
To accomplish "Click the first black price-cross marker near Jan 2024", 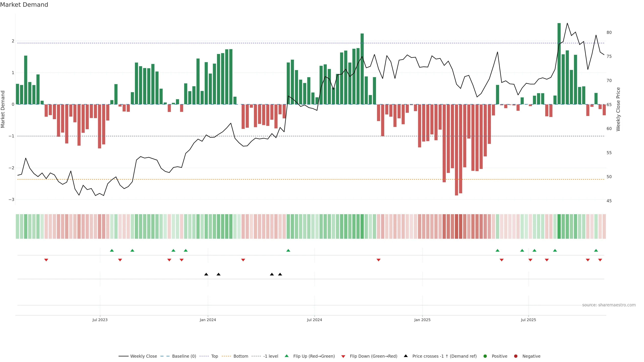I will (206, 274).
